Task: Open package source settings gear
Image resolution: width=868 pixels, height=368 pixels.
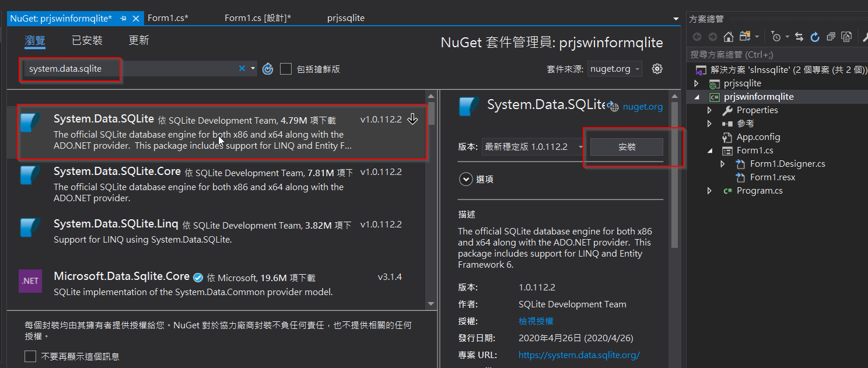Action: (657, 69)
